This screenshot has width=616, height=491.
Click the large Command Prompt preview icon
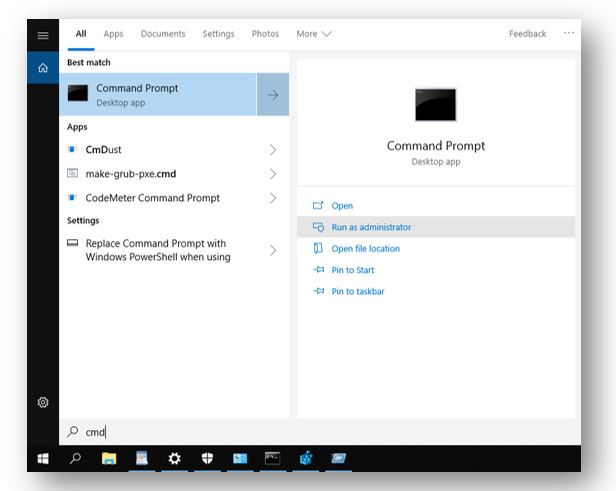click(436, 105)
